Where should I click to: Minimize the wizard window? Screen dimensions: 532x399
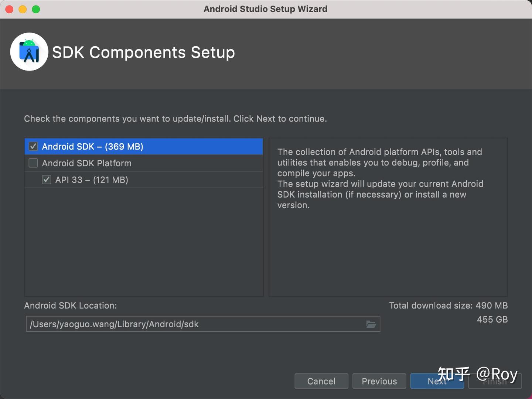(22, 9)
